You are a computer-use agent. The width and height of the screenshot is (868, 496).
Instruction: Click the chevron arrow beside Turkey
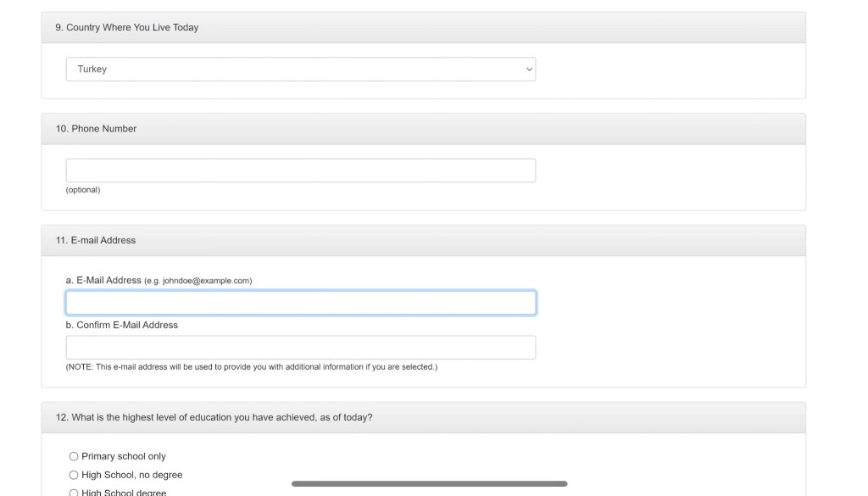pos(529,70)
